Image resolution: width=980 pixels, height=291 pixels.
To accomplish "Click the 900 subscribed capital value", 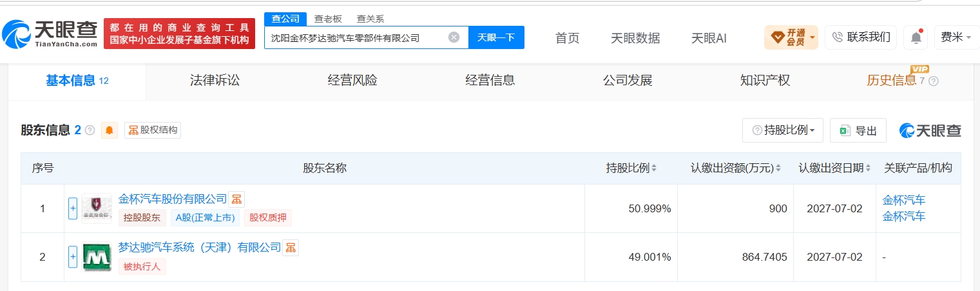I will pyautogui.click(x=778, y=208).
